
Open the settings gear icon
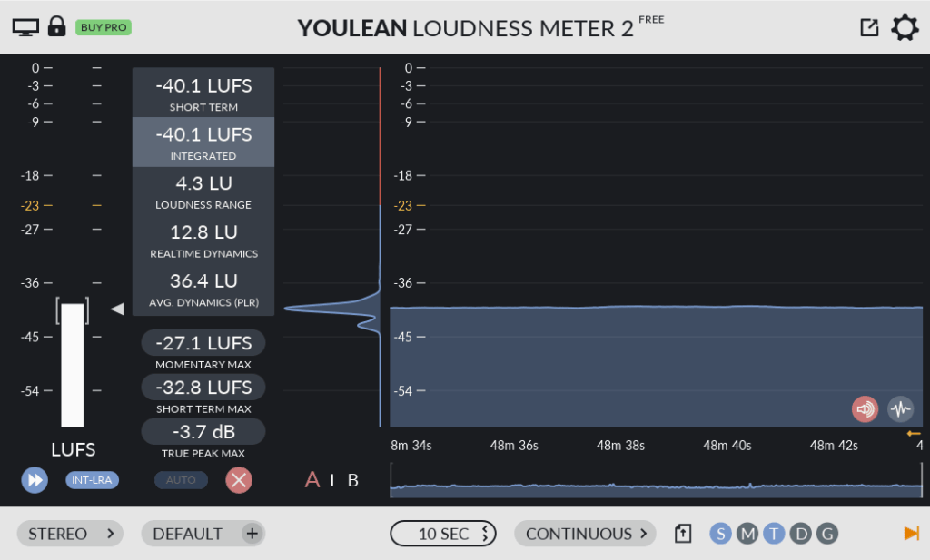(x=905, y=27)
